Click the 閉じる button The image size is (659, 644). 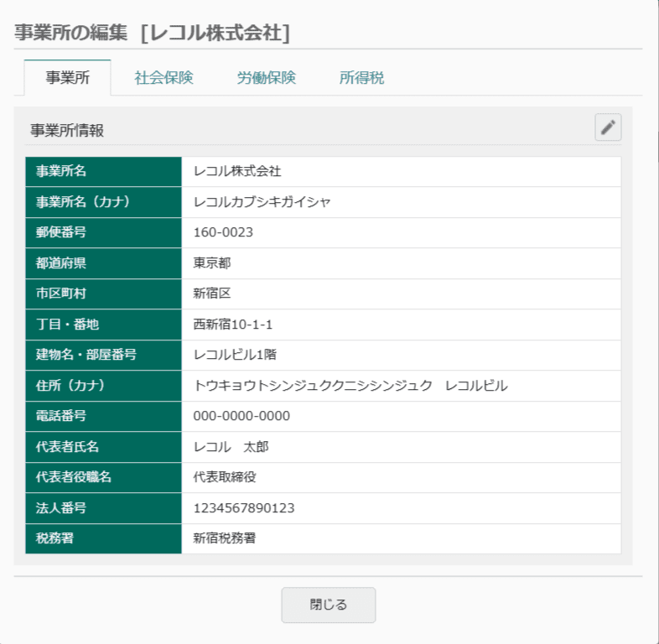coord(328,605)
